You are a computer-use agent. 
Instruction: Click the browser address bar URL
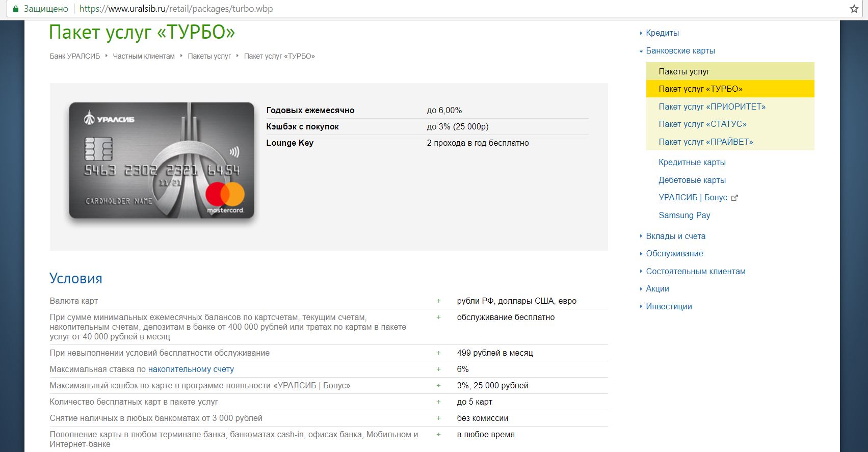pyautogui.click(x=176, y=9)
